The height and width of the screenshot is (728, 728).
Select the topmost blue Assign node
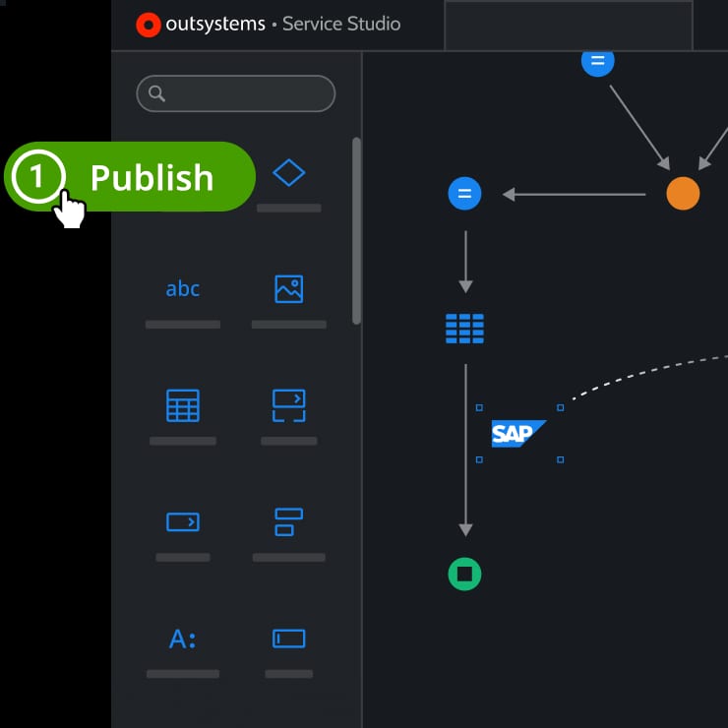point(597,61)
